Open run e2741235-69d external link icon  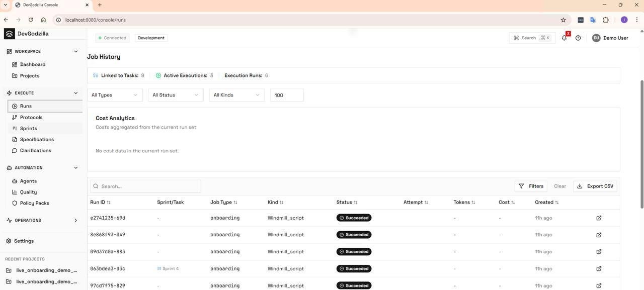coord(599,218)
